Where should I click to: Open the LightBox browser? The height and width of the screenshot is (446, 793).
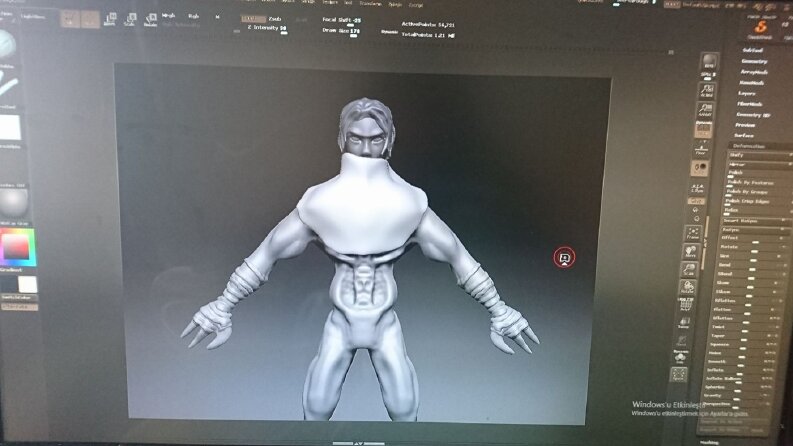pos(32,16)
